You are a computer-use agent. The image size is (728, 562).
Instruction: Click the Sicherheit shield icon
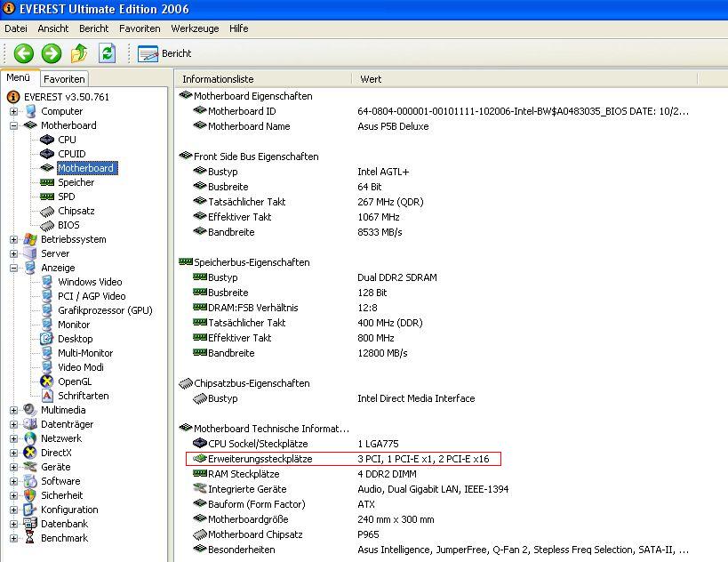point(30,495)
